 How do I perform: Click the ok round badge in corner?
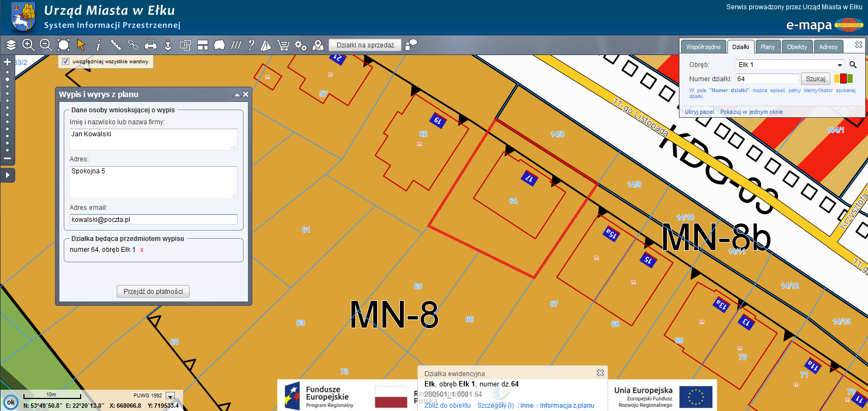tap(11, 402)
